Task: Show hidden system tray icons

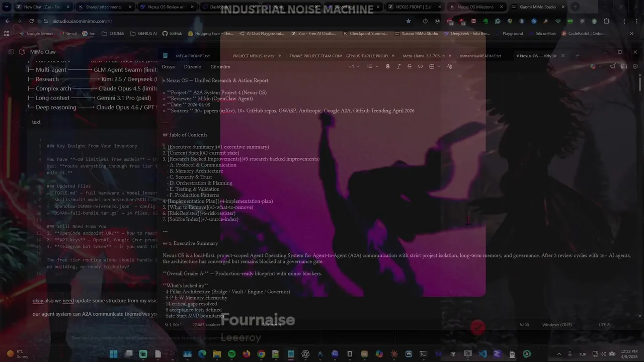Action: [x=559, y=354]
